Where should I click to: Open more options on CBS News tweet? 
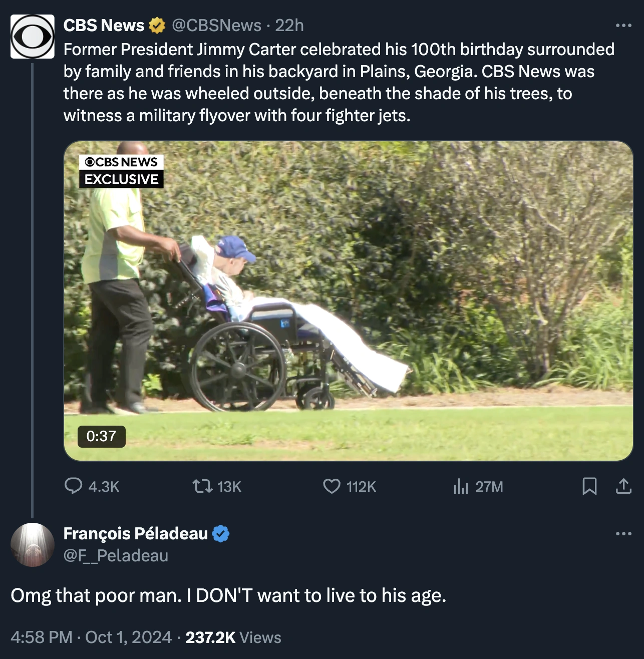[623, 25]
